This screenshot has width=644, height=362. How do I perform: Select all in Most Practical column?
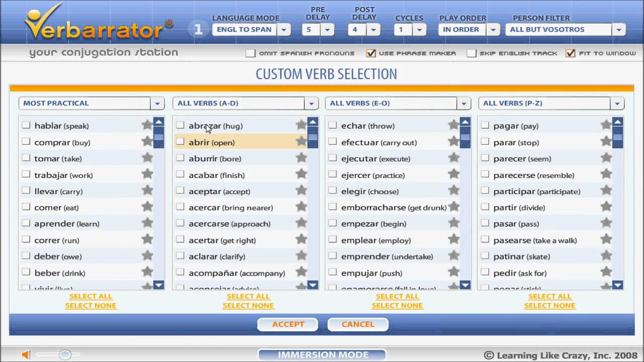coord(91,296)
